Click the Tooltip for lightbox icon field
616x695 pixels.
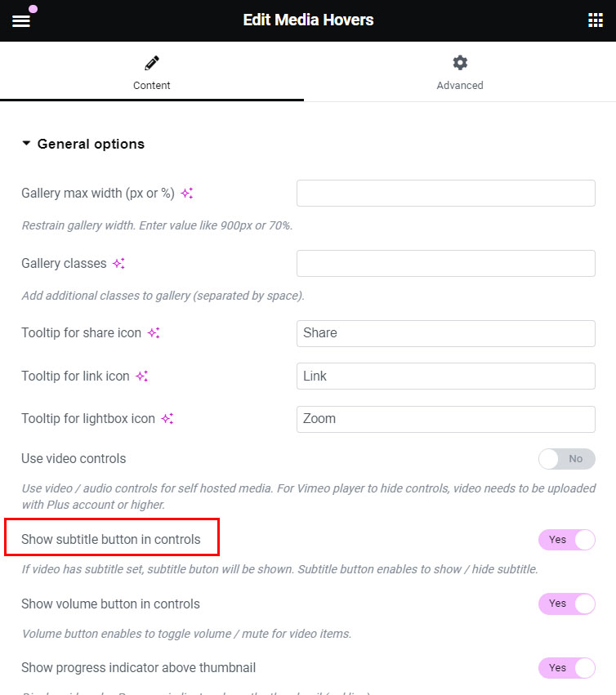coord(445,419)
